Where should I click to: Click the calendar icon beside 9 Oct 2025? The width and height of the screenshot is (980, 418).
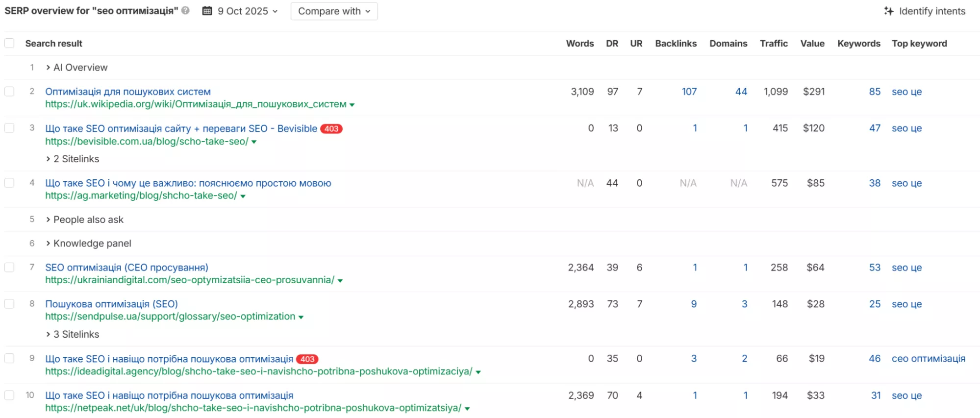click(207, 11)
